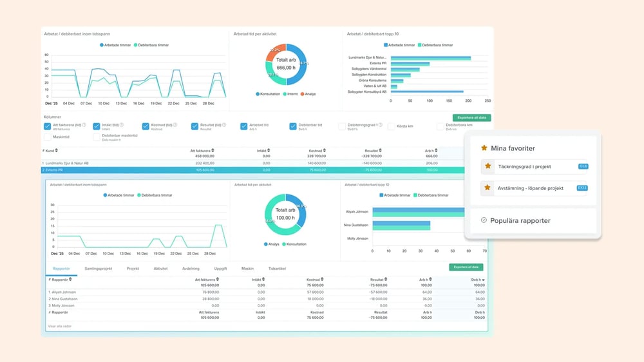644x362 pixels.
Task: Click the star icon beside Täckningsgrad i projekt
Action: 488,166
